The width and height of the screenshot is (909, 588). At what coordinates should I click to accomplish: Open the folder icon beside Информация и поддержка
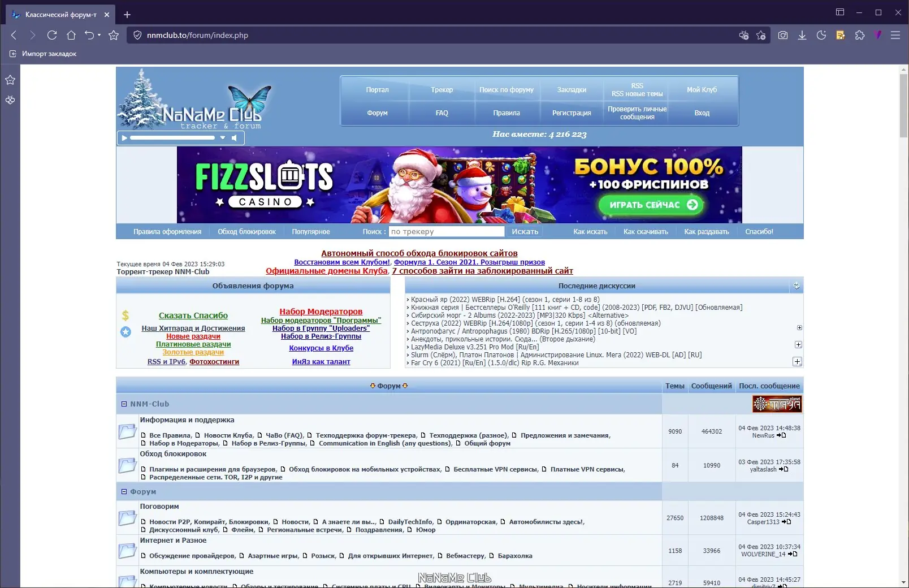(x=128, y=431)
